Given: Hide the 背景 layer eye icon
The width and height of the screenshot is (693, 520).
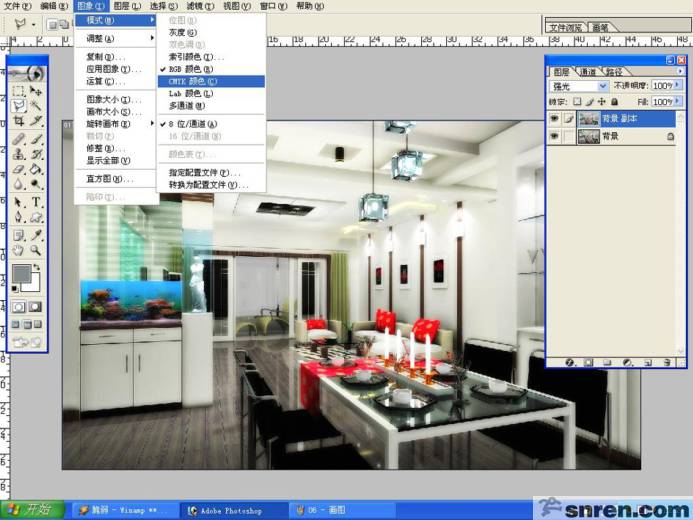Looking at the screenshot, I should [554, 137].
